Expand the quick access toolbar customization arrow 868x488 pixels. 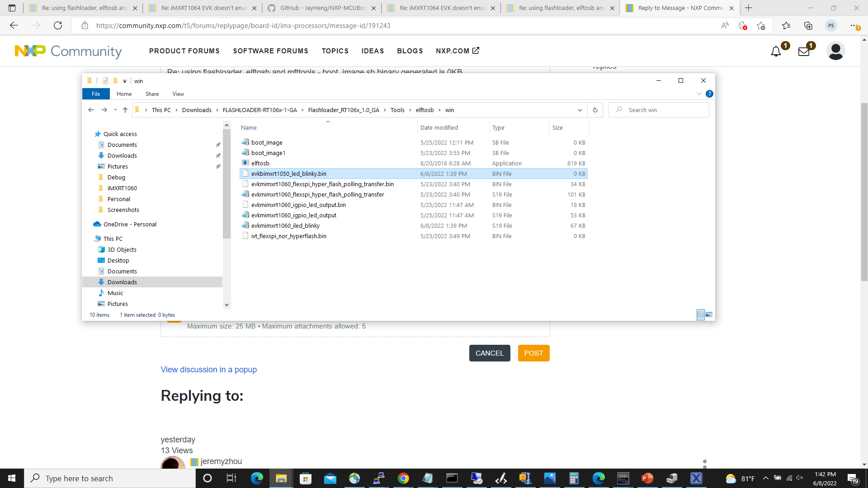point(125,81)
